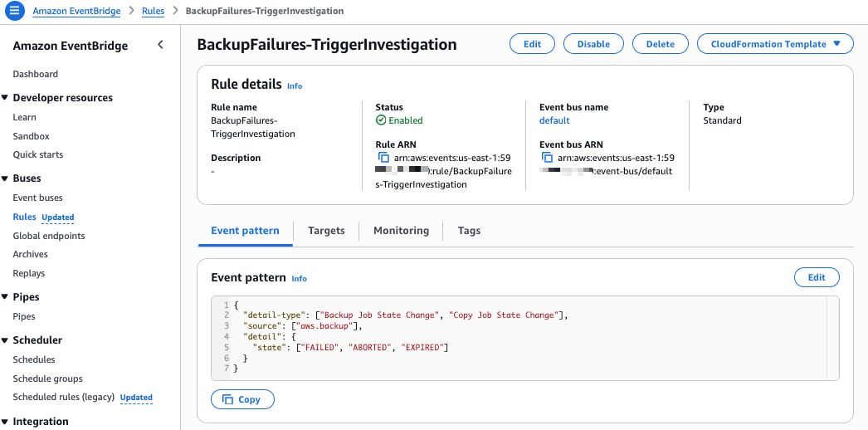Open Schedule groups in the sidebar
Viewport: 868px width, 430px height.
point(47,379)
